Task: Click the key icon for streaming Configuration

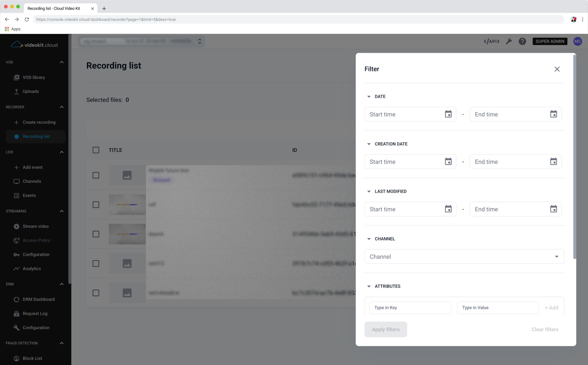Action: (x=17, y=255)
